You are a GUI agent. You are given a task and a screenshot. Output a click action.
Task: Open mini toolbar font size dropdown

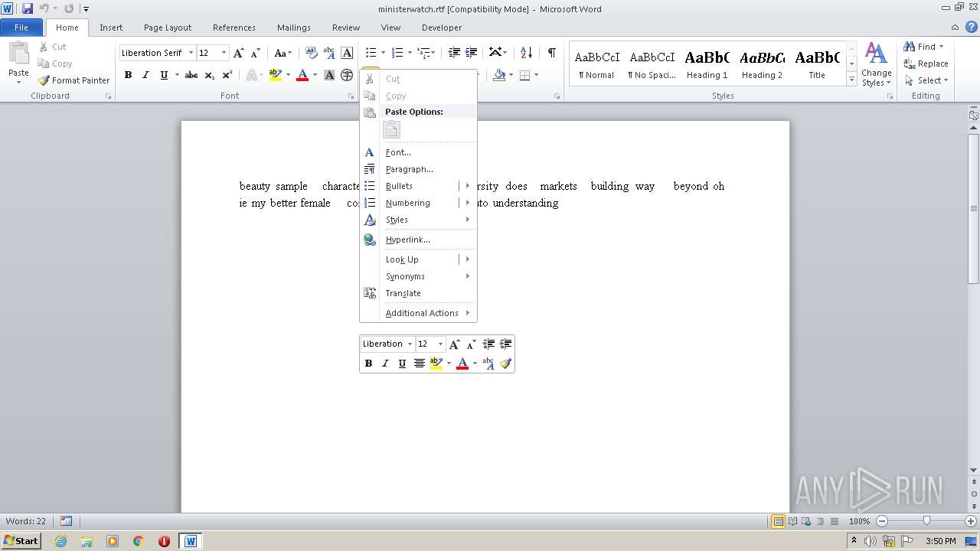(x=440, y=344)
